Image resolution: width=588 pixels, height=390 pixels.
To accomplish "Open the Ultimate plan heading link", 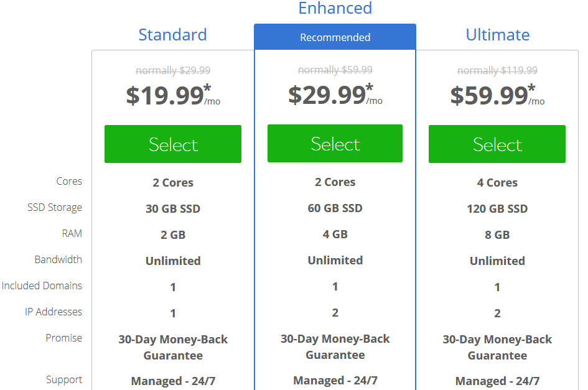I will coord(497,35).
